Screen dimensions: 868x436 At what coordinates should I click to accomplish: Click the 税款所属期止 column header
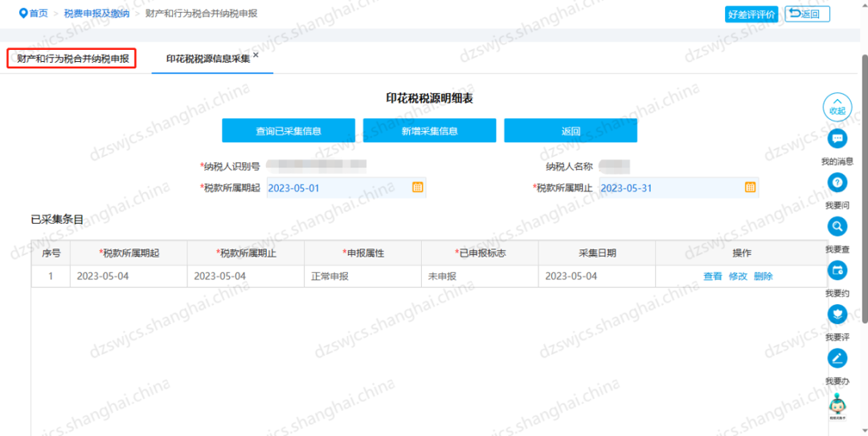click(246, 253)
